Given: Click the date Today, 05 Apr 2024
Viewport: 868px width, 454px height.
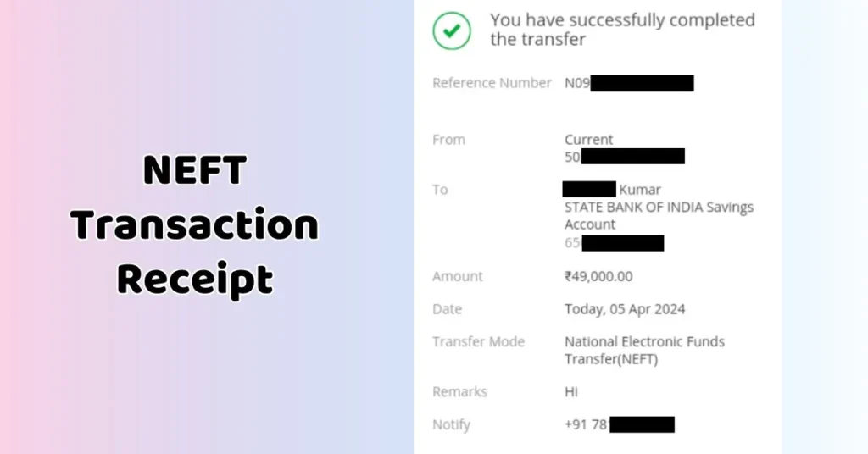Looking at the screenshot, I should point(625,309).
